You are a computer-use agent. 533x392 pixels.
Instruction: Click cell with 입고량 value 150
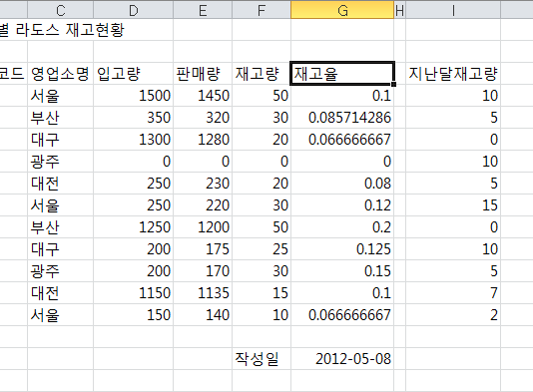(x=134, y=315)
